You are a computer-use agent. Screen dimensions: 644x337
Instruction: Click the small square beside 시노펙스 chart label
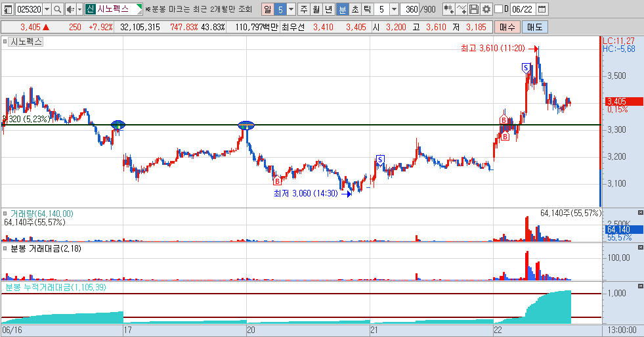click(5, 41)
